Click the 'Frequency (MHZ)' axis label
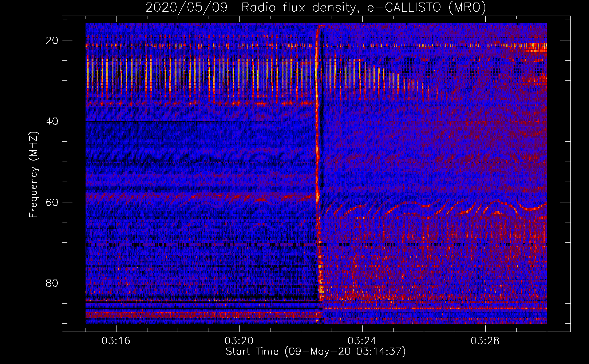 33,175
